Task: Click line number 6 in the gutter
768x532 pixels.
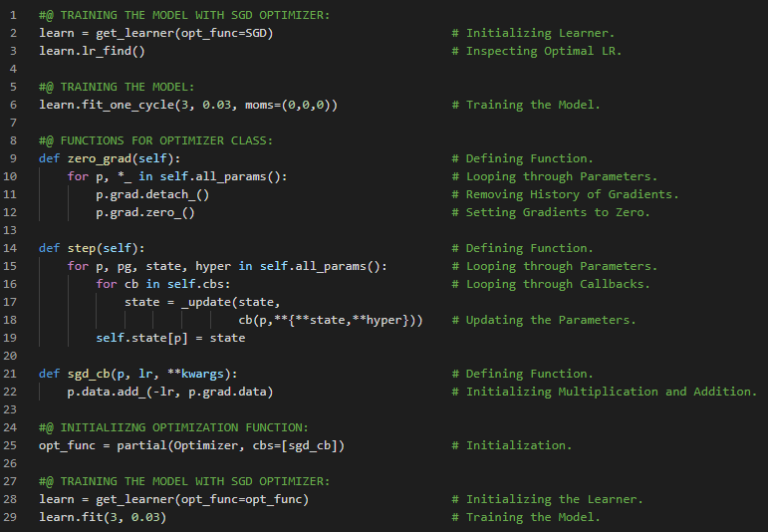Action: [x=12, y=105]
